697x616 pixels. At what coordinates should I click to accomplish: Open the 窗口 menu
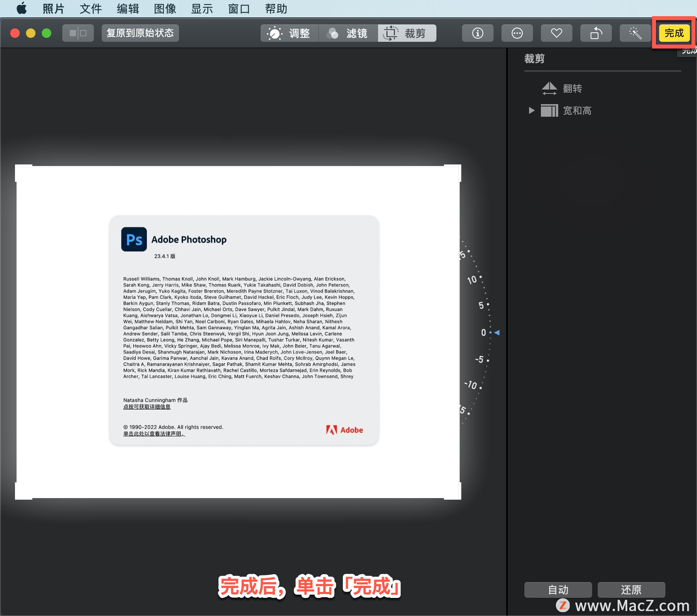click(239, 9)
